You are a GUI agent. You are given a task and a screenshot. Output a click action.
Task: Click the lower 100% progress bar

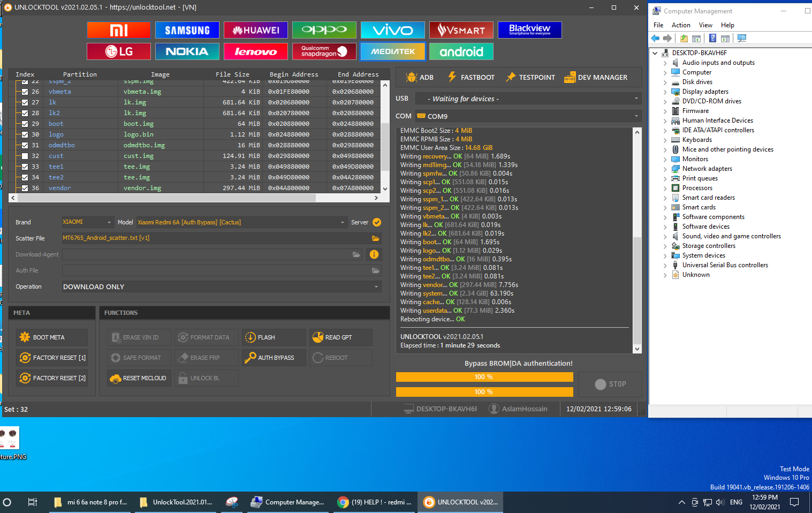(x=484, y=392)
